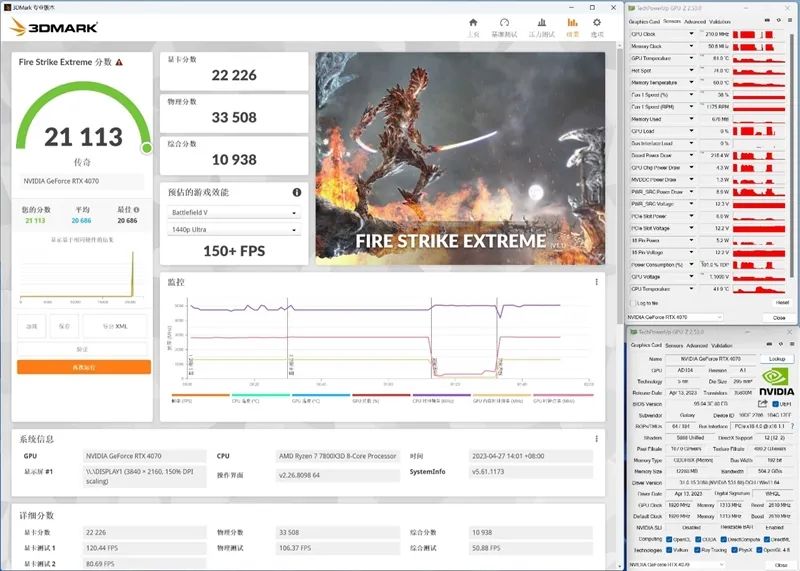Screen dimensions: 800x571
Task: Open the Memory Clock sensor dropdown arrow
Action: (691, 46)
